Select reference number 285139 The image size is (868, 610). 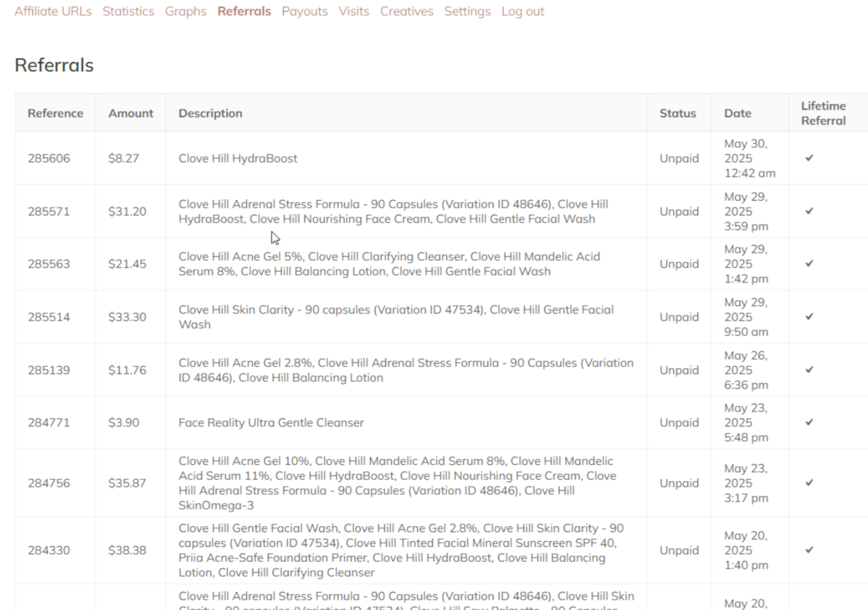pyautogui.click(x=49, y=369)
